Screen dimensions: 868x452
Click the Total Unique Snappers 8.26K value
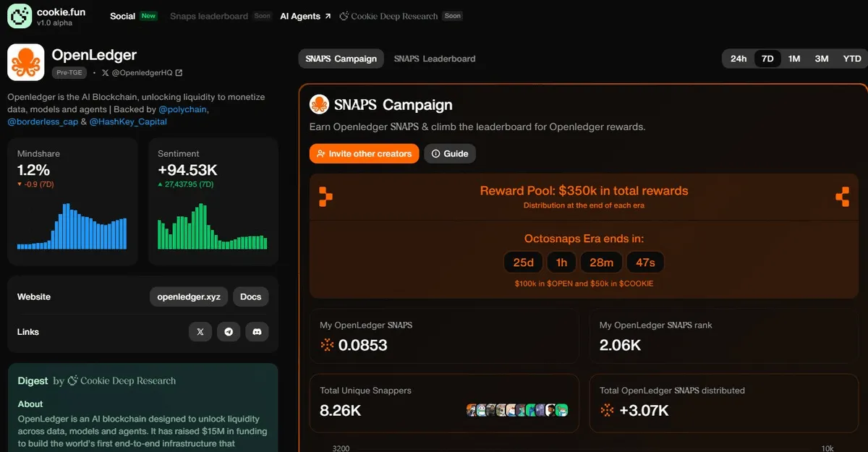tap(340, 410)
